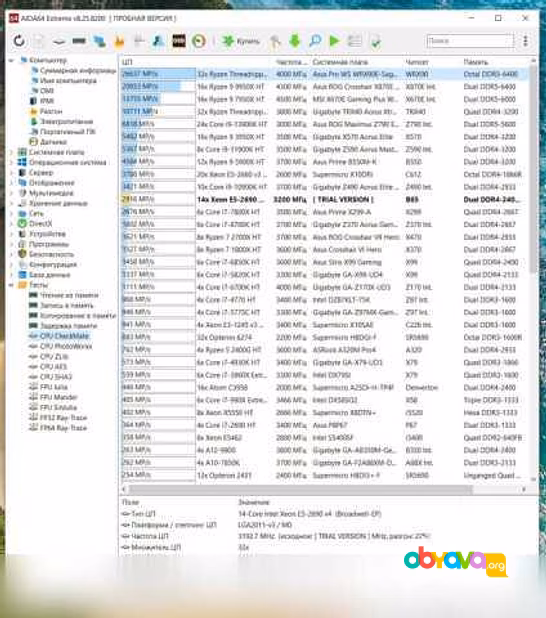The height and width of the screenshot is (618, 546).
Task: Expand the Операционная система node
Action: [11, 162]
